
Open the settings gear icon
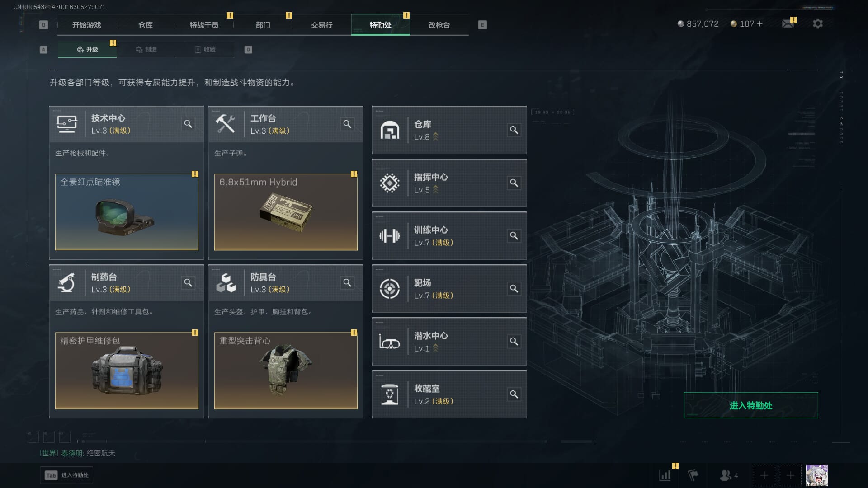tap(817, 23)
